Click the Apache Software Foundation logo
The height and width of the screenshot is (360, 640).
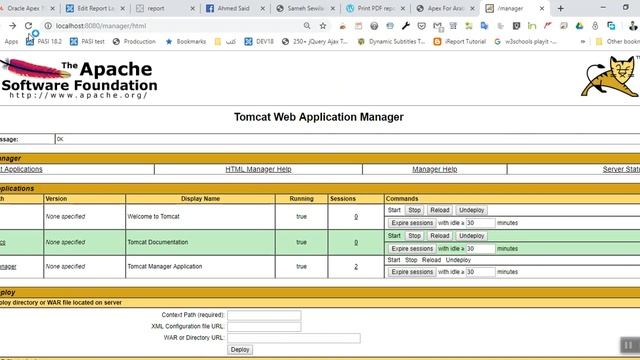pyautogui.click(x=78, y=78)
